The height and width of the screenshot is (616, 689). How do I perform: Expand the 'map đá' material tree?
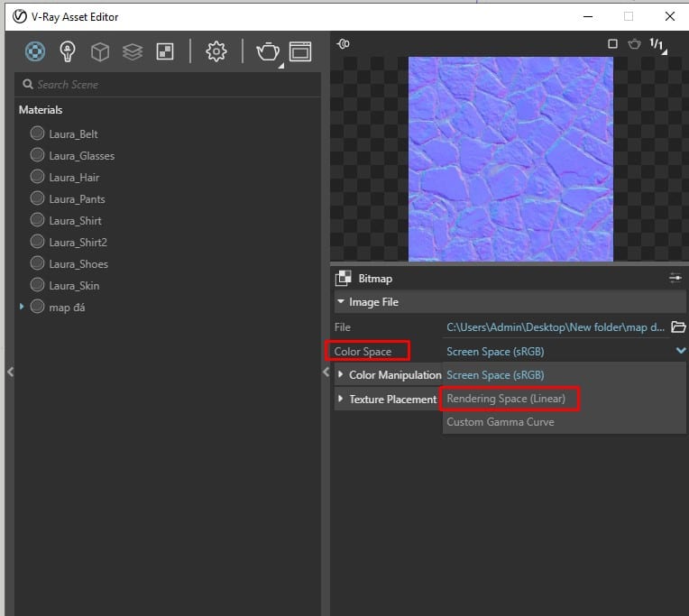coord(23,308)
